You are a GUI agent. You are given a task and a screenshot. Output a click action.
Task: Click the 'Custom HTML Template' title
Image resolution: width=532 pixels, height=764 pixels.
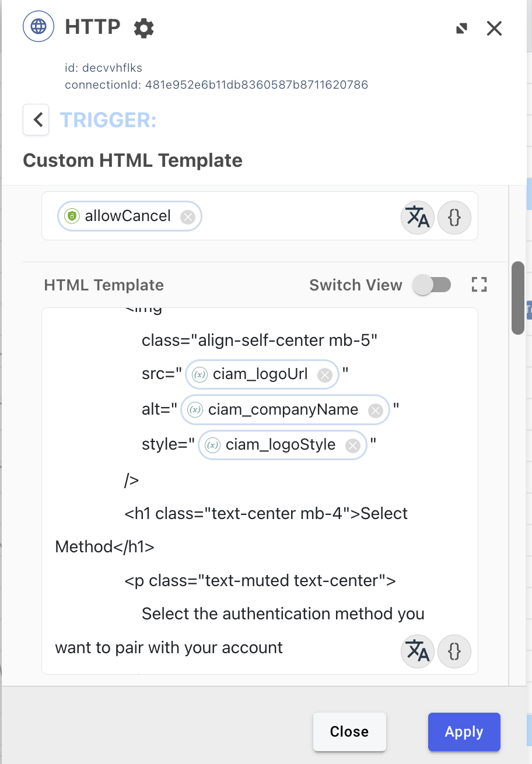pos(132,160)
